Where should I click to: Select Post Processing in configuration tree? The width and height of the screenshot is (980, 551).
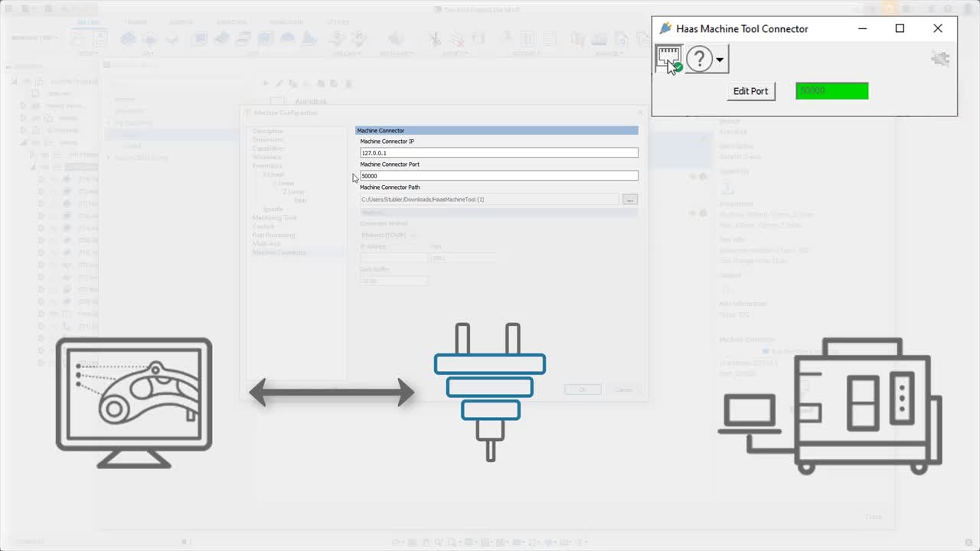pos(273,235)
